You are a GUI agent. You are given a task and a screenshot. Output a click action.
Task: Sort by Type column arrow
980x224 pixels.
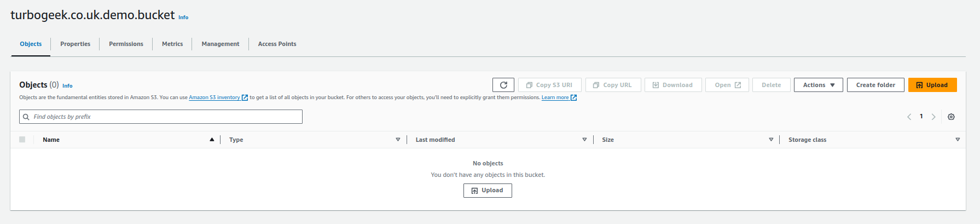(x=398, y=140)
